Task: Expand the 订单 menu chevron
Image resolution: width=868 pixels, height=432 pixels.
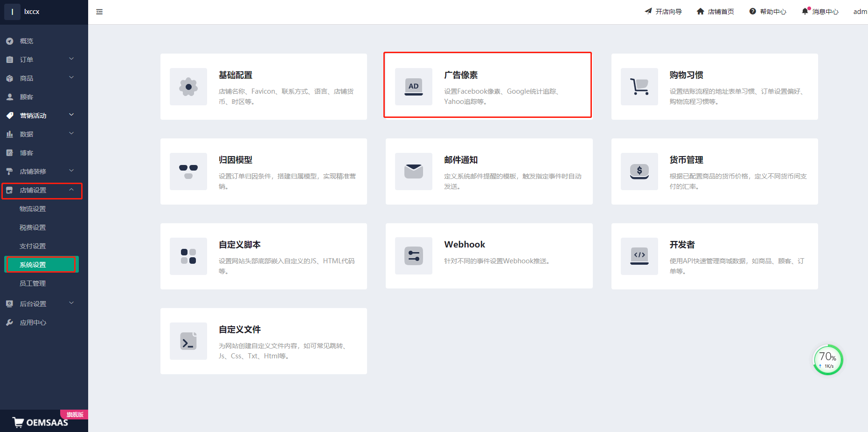Action: [71, 59]
